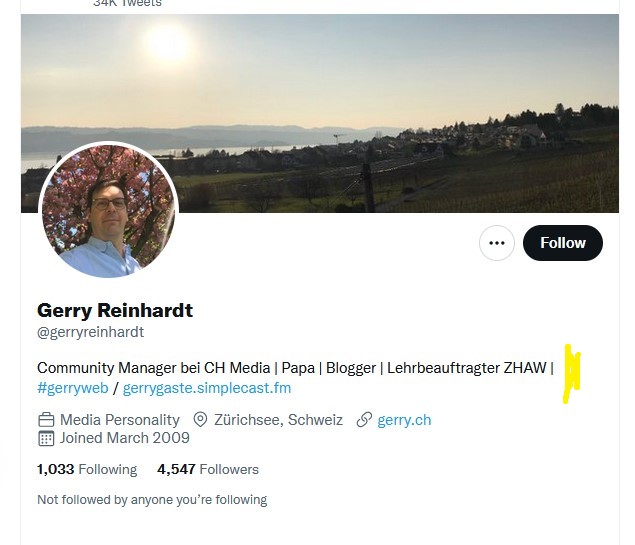Click the calendar icon beside Joined
Screen dimensions: 635x545
coord(46,438)
